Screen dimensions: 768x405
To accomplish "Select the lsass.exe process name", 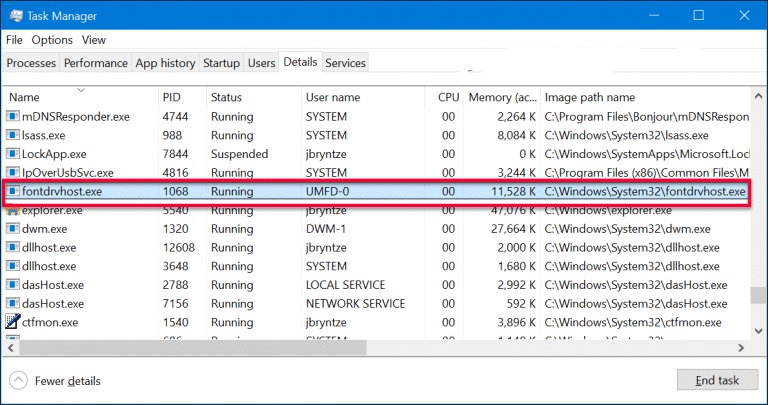I will click(43, 135).
